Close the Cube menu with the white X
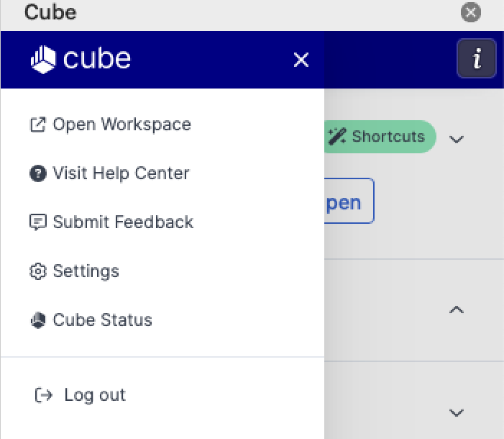Image resolution: width=504 pixels, height=439 pixels. 301,60
